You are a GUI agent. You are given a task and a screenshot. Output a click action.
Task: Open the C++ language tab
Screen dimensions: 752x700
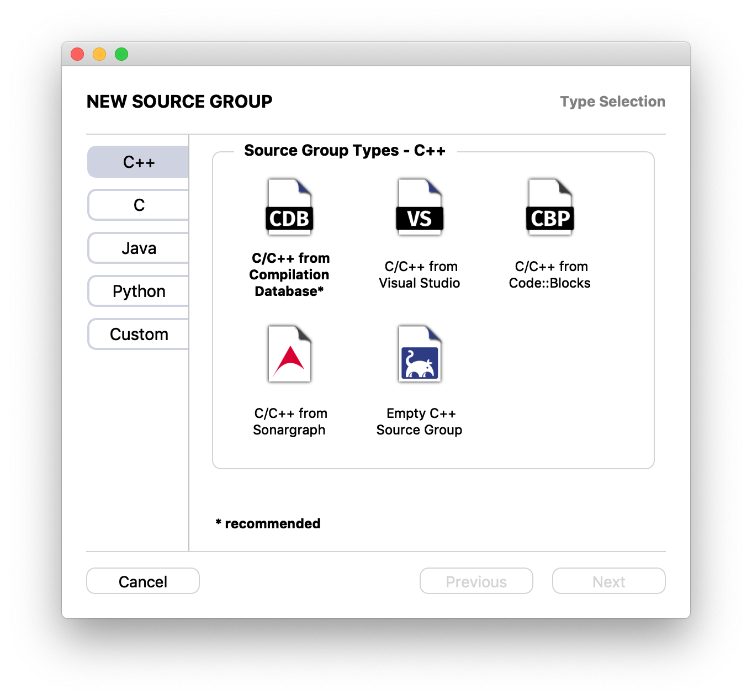tap(138, 162)
